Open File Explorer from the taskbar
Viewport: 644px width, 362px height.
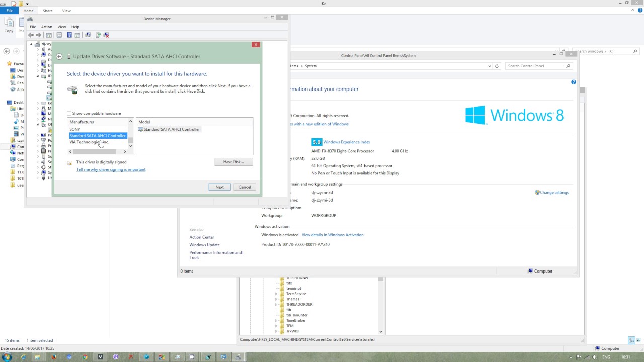click(38, 357)
